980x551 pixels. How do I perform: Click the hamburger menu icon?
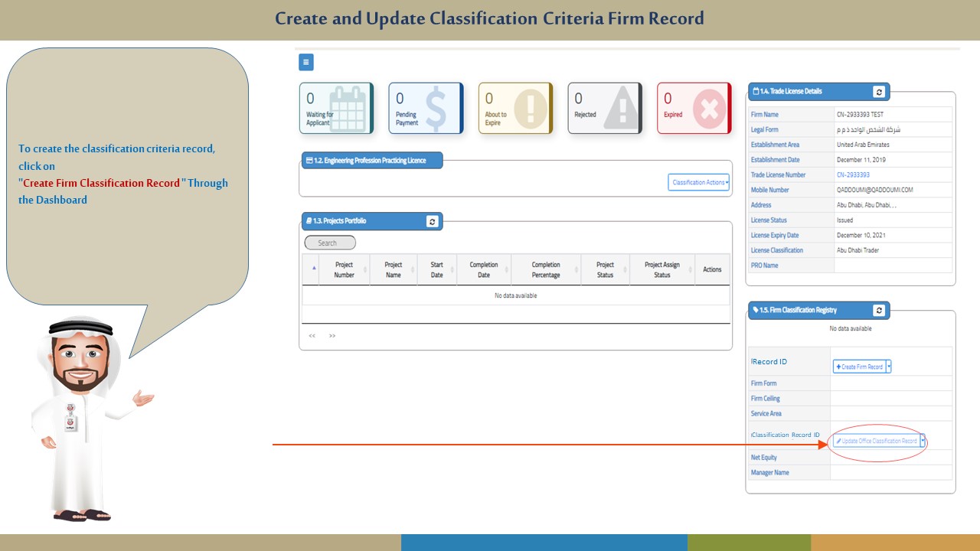pyautogui.click(x=305, y=63)
